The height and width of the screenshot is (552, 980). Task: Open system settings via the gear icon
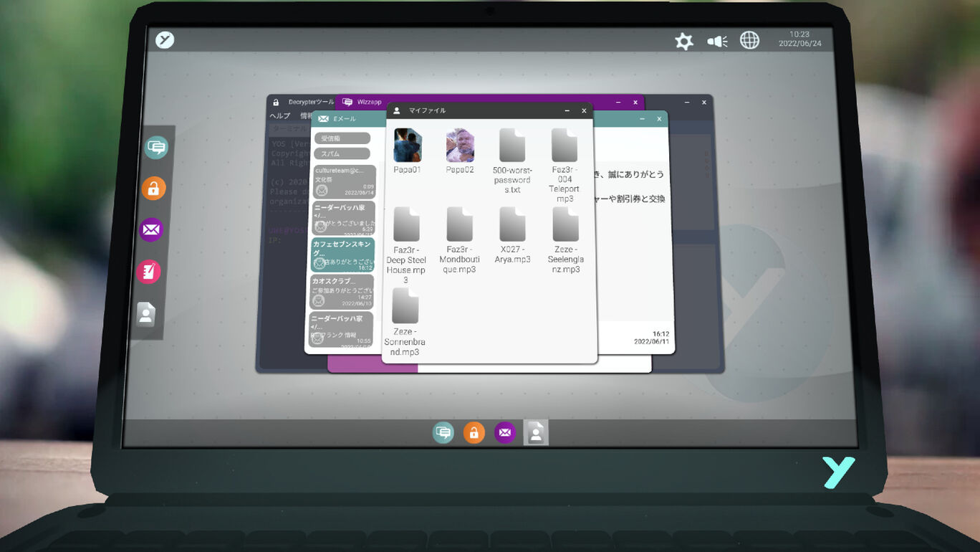pyautogui.click(x=684, y=41)
